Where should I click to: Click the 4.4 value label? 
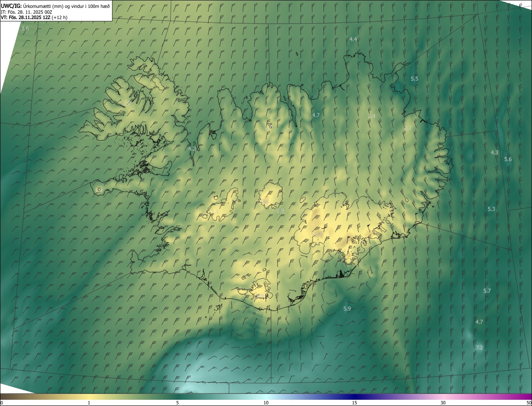(353, 39)
